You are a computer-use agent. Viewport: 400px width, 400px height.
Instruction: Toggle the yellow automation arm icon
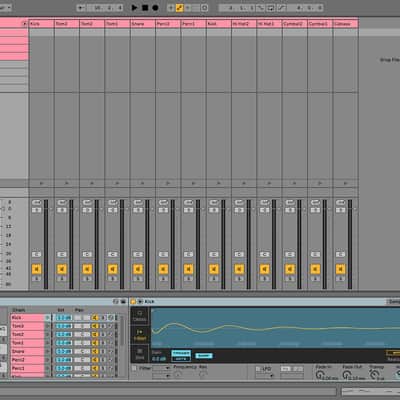(x=179, y=7)
